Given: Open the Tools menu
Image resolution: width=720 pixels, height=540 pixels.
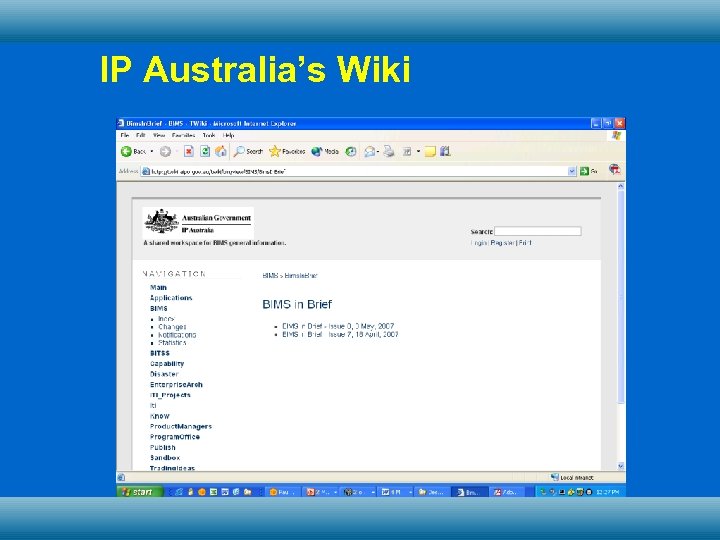Looking at the screenshot, I should click(x=209, y=135).
